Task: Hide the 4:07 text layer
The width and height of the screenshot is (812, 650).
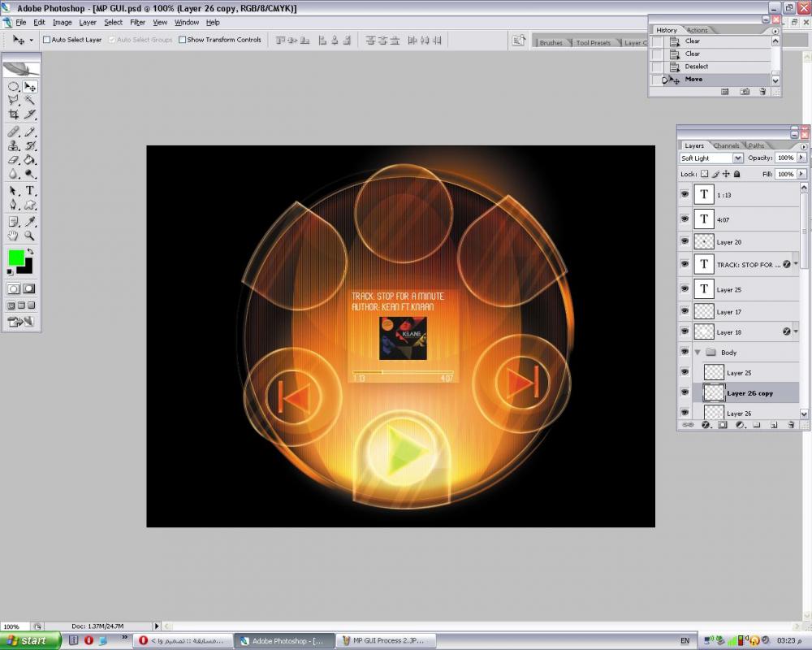Action: [x=685, y=219]
